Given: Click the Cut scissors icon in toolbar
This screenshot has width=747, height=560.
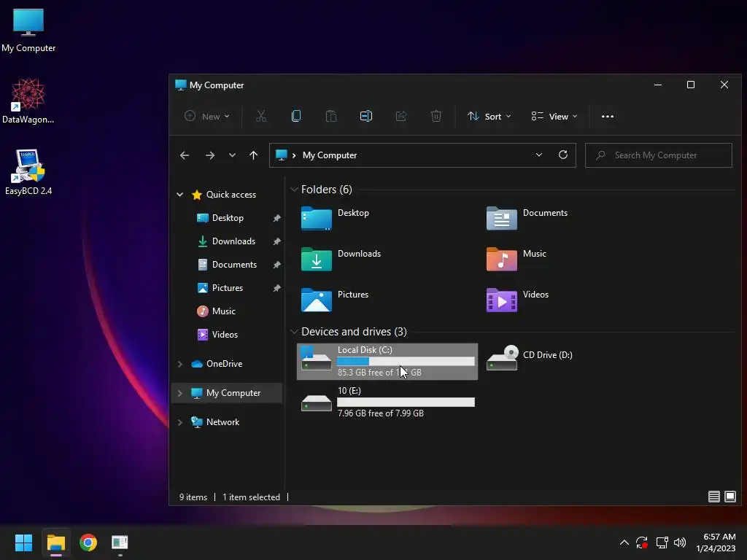Looking at the screenshot, I should click(261, 116).
